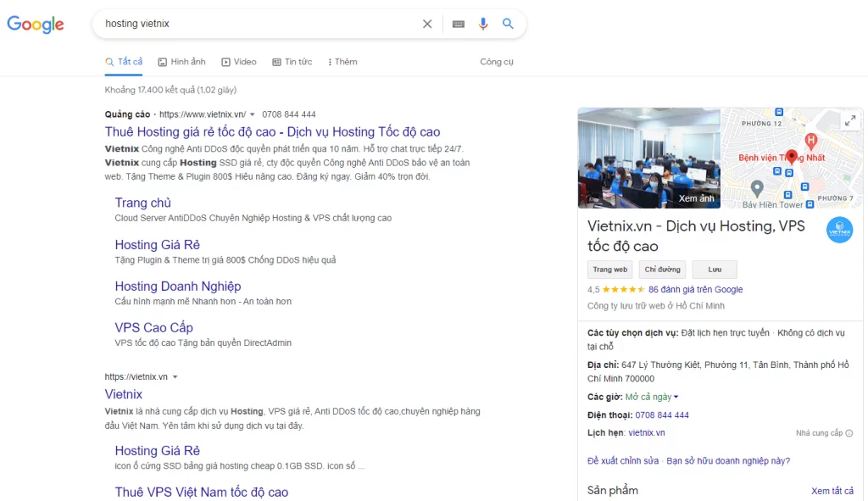
Task: Expand ad URL dropdown arrow next to vietnix.vn
Action: 253,114
